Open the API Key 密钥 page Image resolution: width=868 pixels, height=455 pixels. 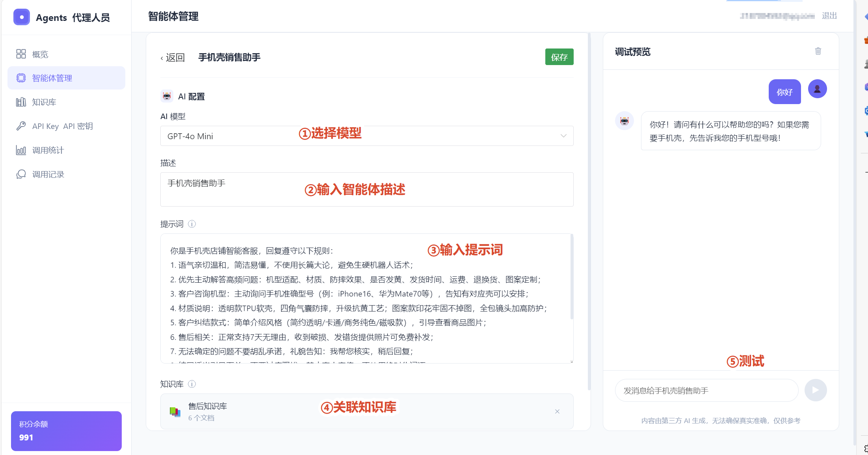point(66,126)
